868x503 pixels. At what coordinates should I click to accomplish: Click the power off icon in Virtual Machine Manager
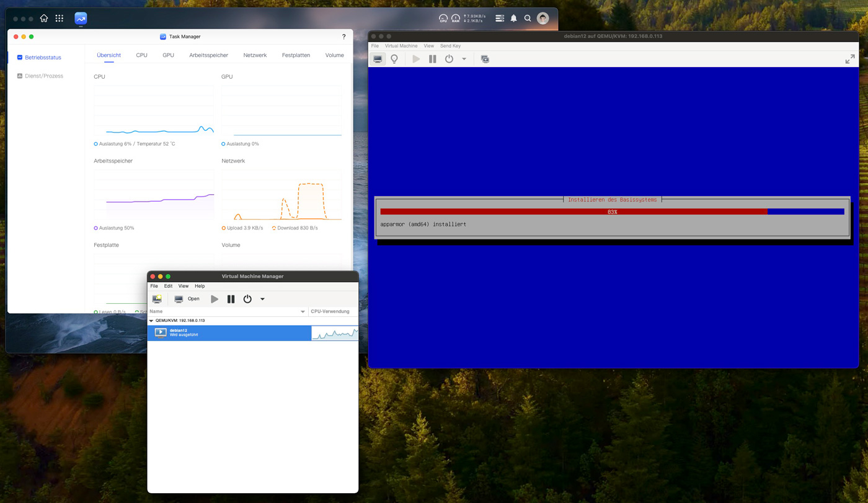(247, 299)
